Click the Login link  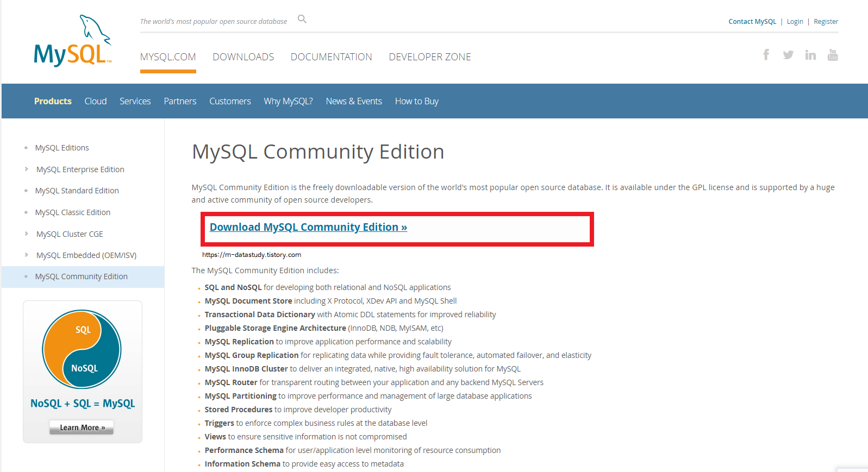pyautogui.click(x=795, y=22)
